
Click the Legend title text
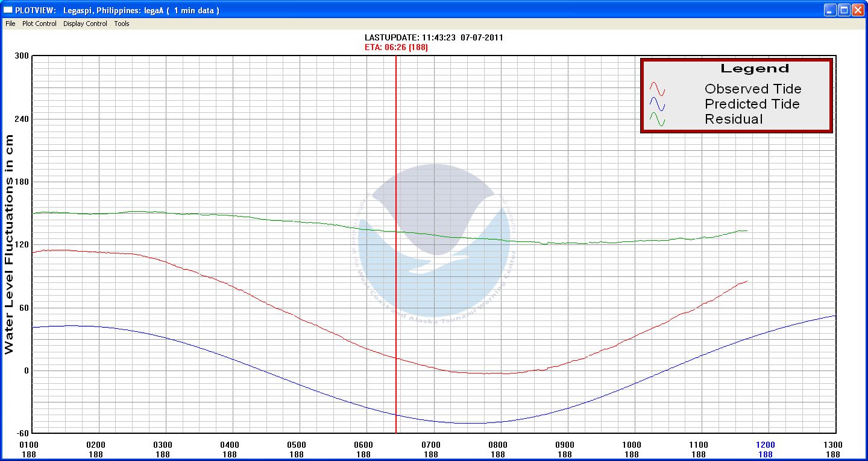point(755,69)
